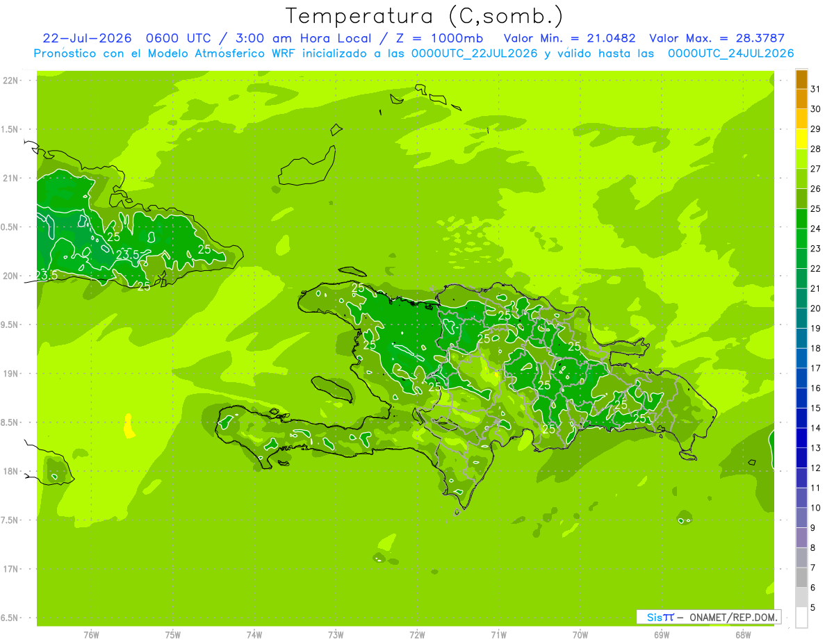Click the '20' colorbar label
This screenshot has height=644, width=834.
point(816,308)
